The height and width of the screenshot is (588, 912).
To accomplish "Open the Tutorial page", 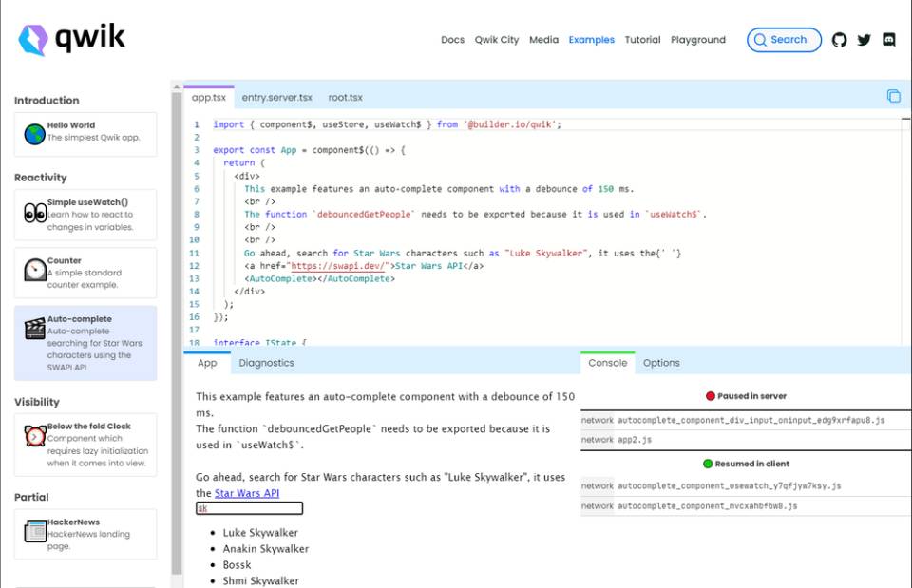I will pyautogui.click(x=643, y=40).
